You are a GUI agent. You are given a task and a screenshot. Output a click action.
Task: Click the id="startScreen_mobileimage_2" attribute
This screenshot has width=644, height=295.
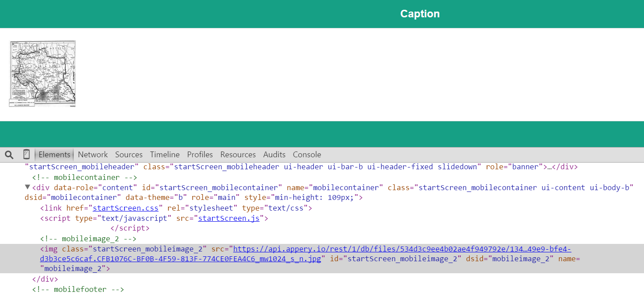coord(395,259)
